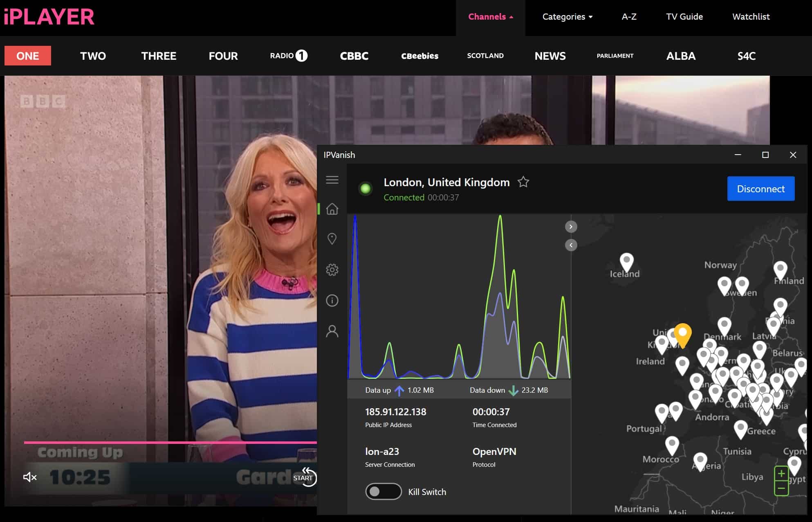Click the iPLAYER logo
Viewport: 812px width, 522px height.
pyautogui.click(x=49, y=17)
